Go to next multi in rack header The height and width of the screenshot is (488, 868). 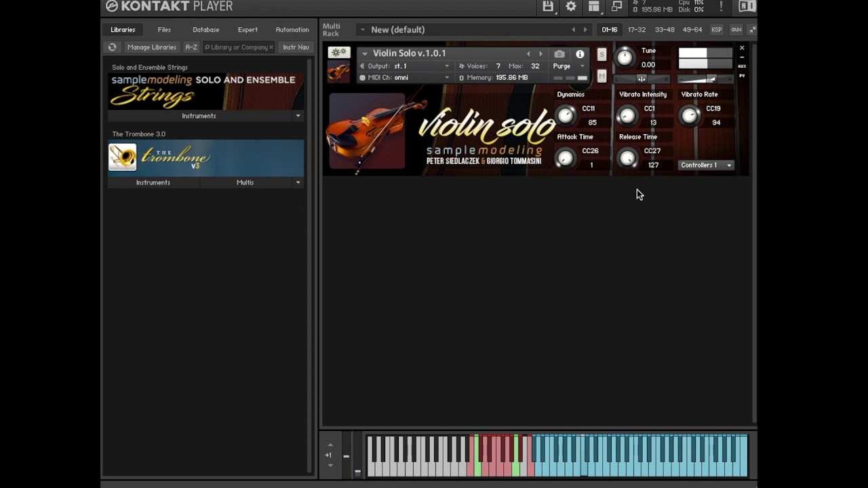585,30
